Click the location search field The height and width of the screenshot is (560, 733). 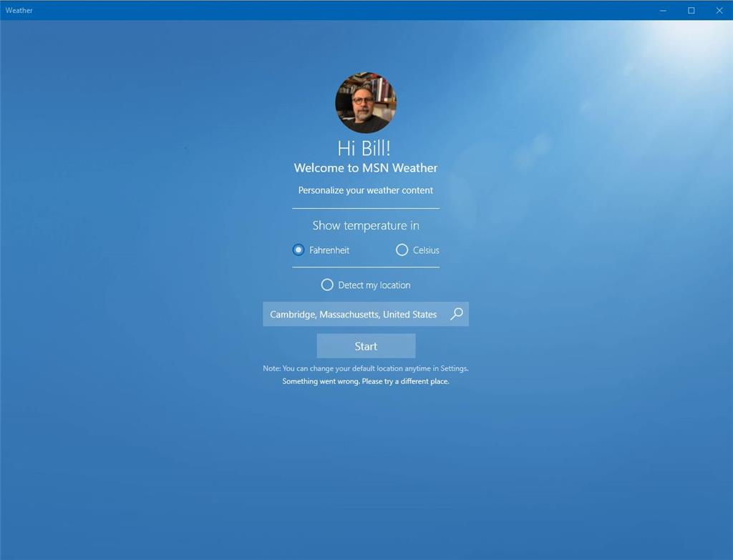click(x=366, y=314)
